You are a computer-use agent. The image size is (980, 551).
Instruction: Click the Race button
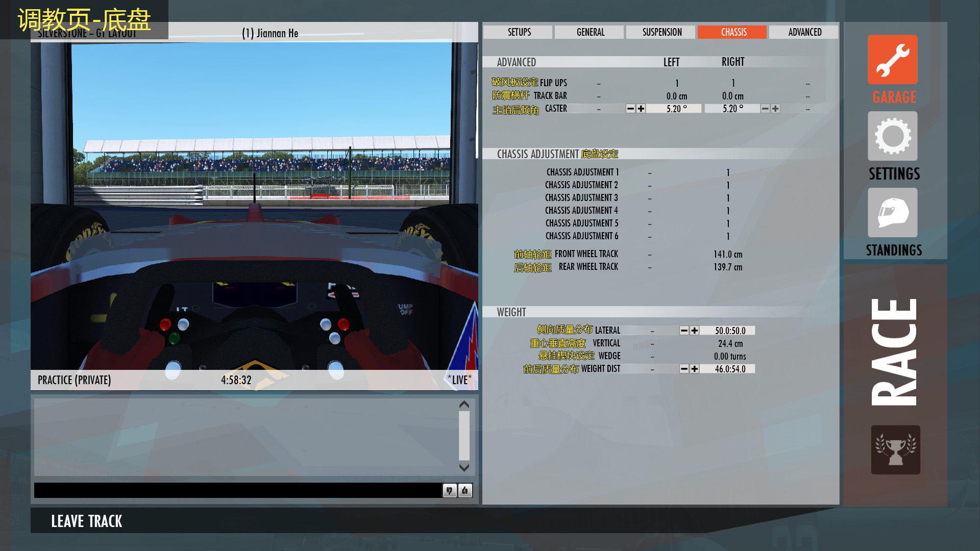click(895, 352)
